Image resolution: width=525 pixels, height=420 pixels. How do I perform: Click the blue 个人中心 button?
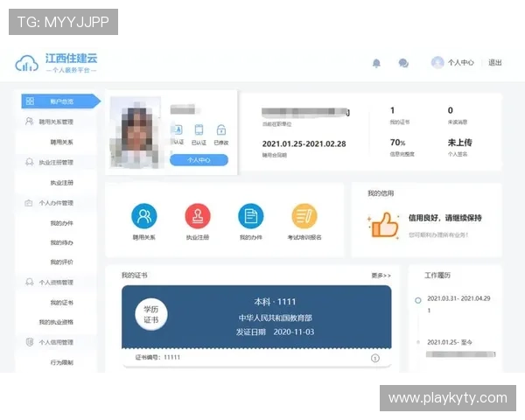(x=199, y=160)
